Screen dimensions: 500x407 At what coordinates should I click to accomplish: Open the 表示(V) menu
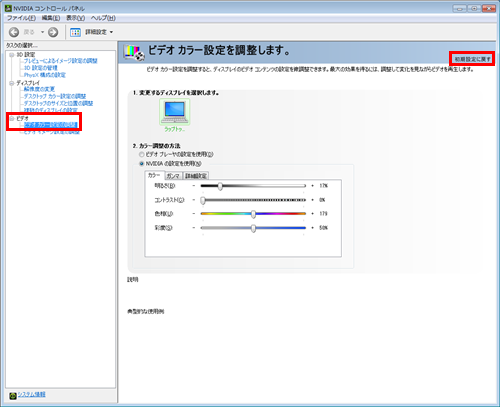tap(75, 18)
